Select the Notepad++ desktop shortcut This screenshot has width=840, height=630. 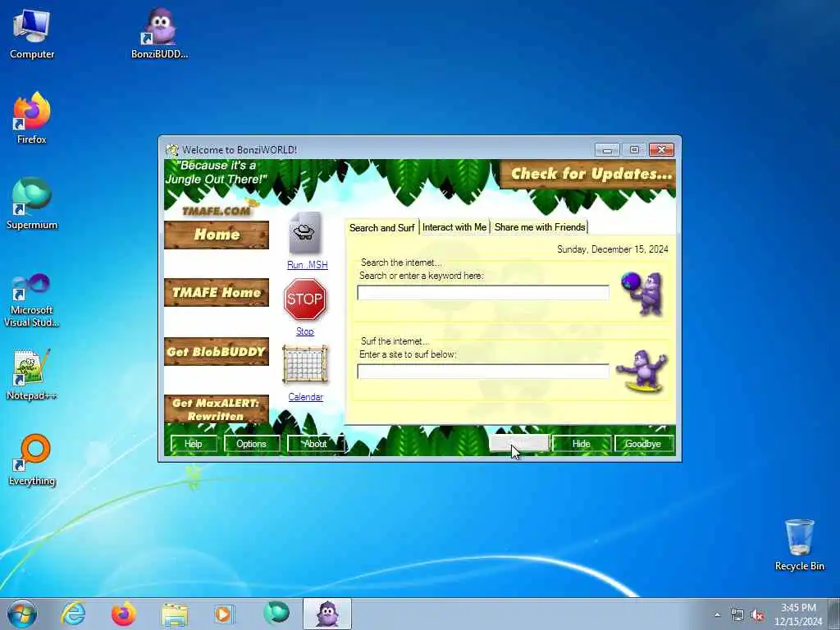point(32,375)
